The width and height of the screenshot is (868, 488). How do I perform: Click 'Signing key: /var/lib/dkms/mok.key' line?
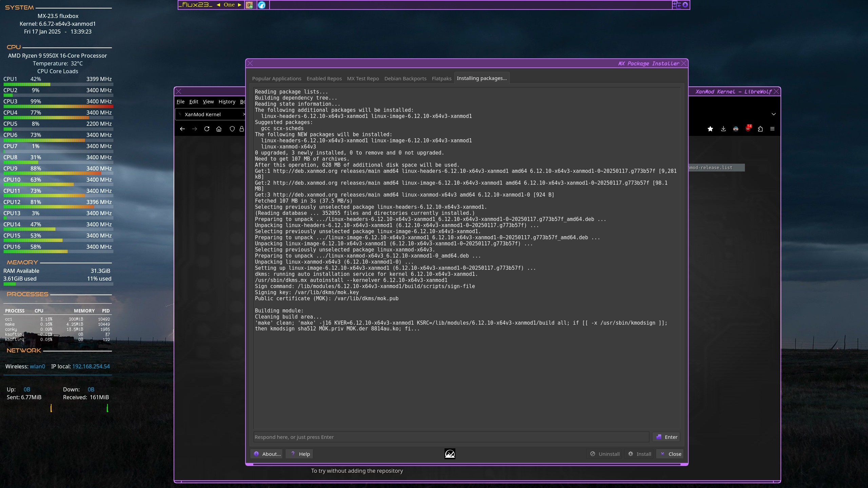(307, 292)
